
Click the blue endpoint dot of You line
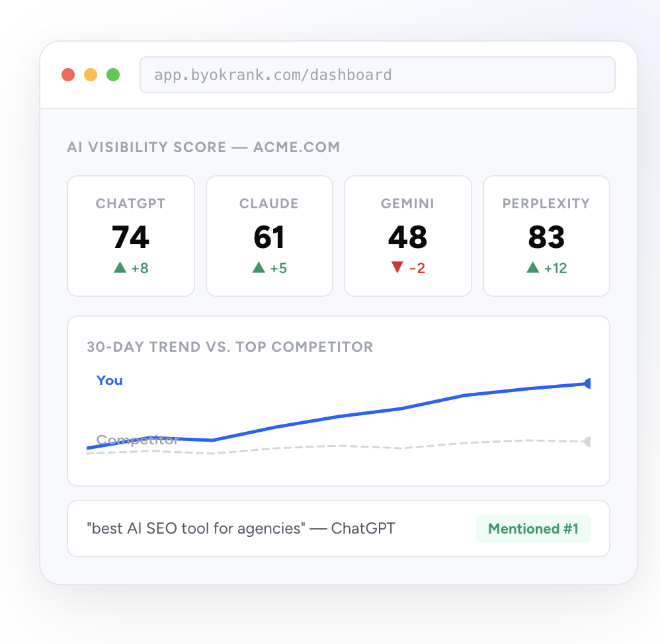(x=588, y=383)
